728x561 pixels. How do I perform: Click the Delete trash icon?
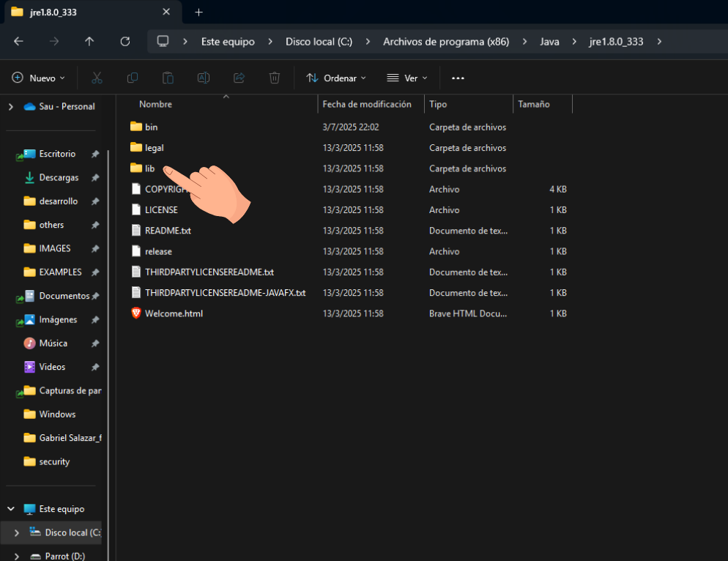[x=275, y=78]
